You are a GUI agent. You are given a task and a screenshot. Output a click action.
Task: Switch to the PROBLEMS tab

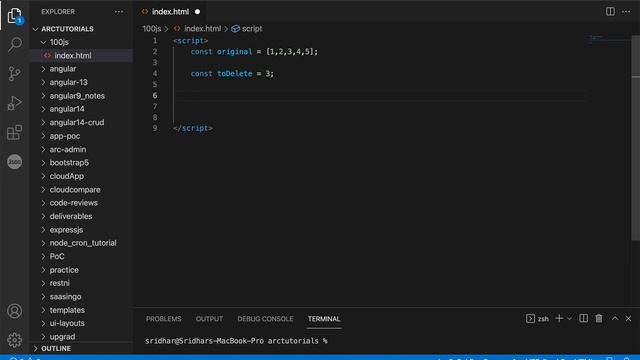tap(164, 319)
